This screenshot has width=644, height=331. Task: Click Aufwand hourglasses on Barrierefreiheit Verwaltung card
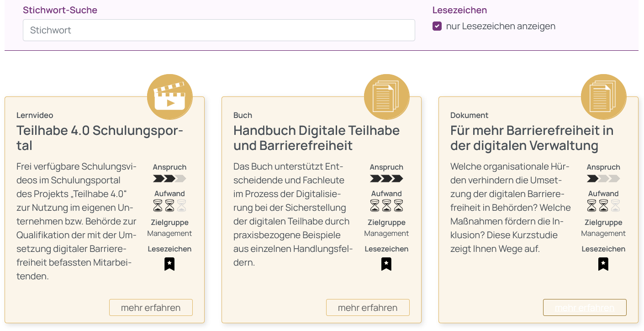[603, 206]
